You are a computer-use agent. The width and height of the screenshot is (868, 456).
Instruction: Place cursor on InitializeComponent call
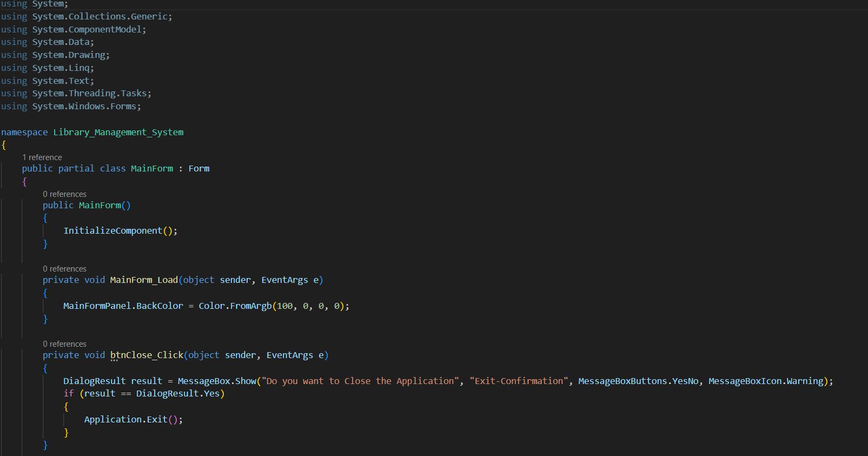click(112, 231)
